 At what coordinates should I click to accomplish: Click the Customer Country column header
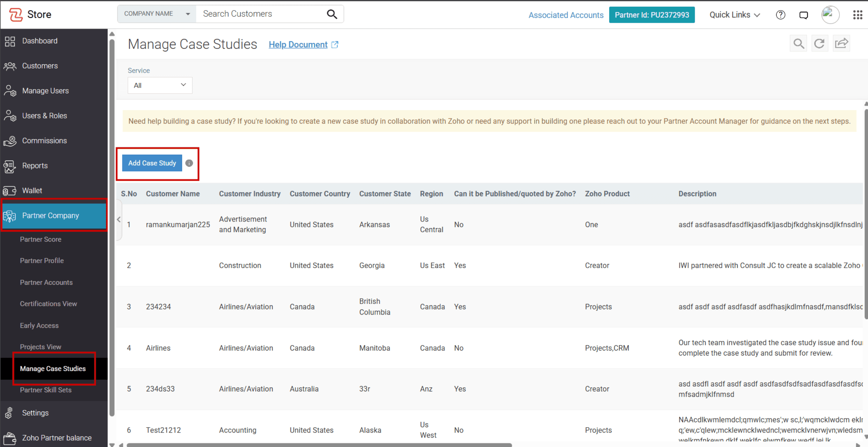tap(320, 194)
